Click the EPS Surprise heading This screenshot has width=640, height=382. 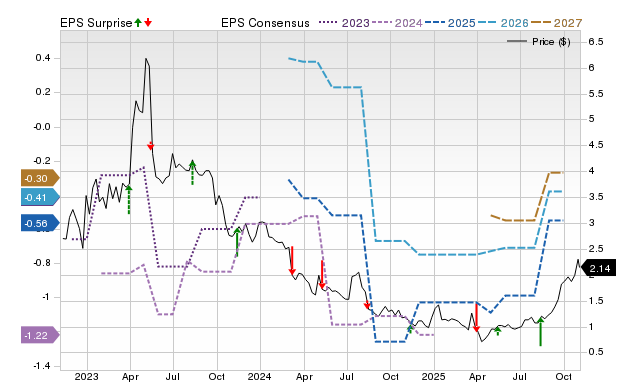[x=96, y=23]
